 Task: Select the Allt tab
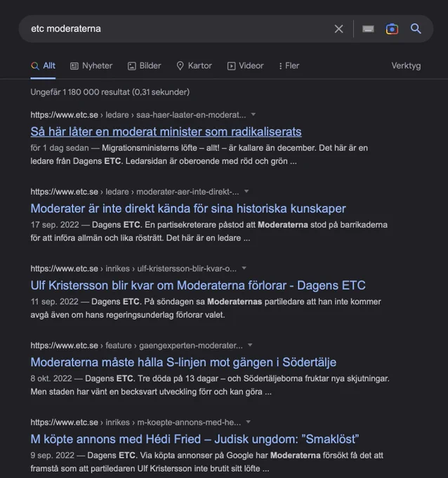click(43, 66)
